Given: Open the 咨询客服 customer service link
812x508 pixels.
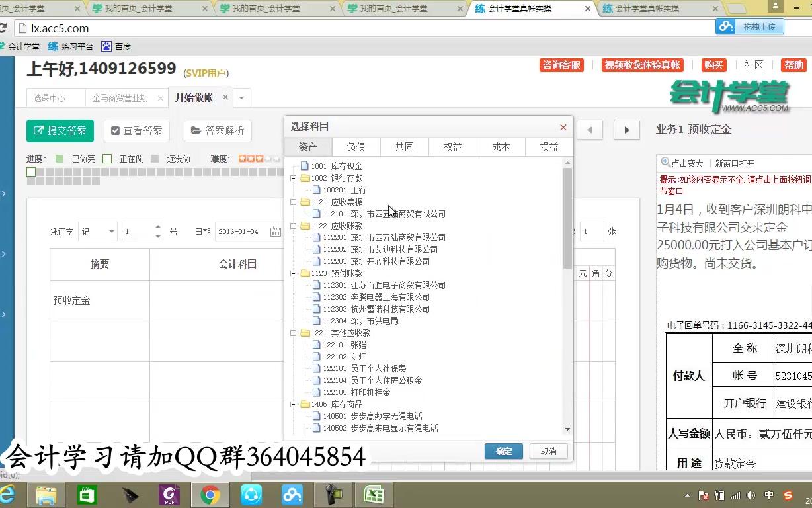Looking at the screenshot, I should pos(560,65).
